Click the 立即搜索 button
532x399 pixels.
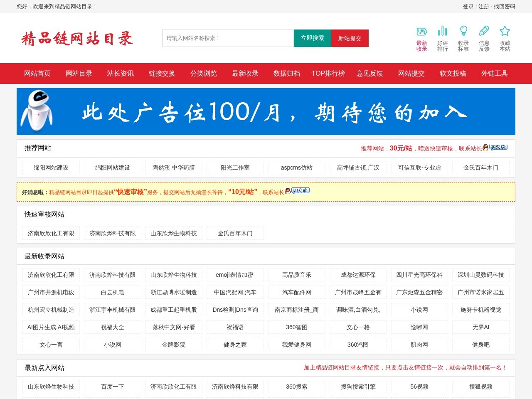(x=313, y=38)
